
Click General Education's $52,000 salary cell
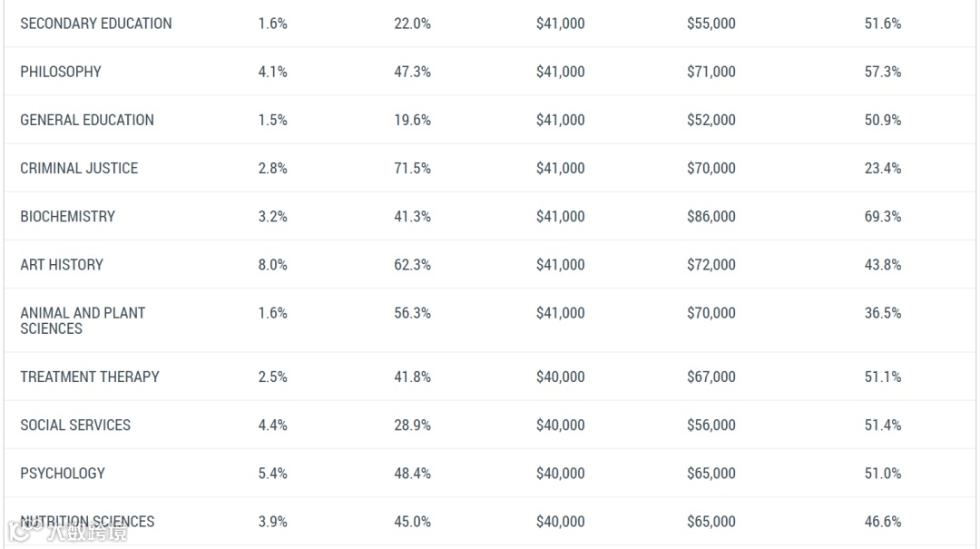pyautogui.click(x=710, y=120)
